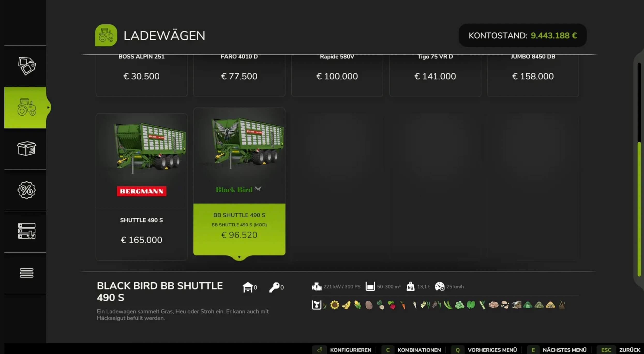Screen dimensions: 644x354
Task: Select the BB Shuttle 490 S mod card
Action: 239,182
